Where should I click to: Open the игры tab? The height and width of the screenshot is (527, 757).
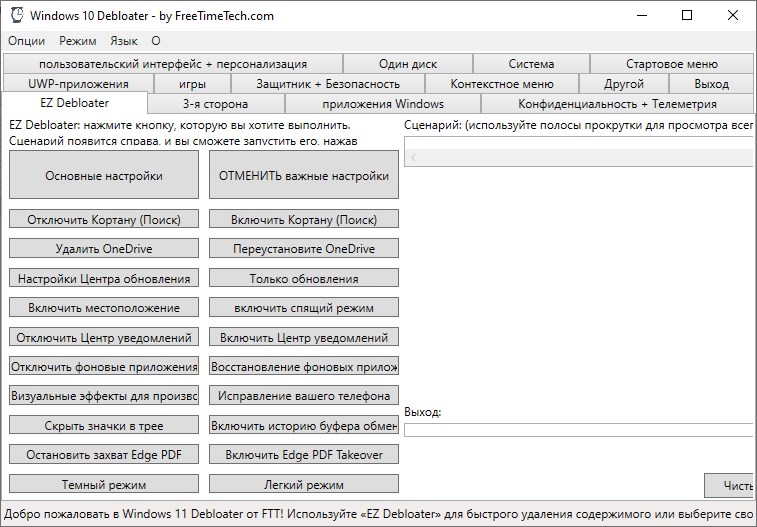(x=192, y=83)
